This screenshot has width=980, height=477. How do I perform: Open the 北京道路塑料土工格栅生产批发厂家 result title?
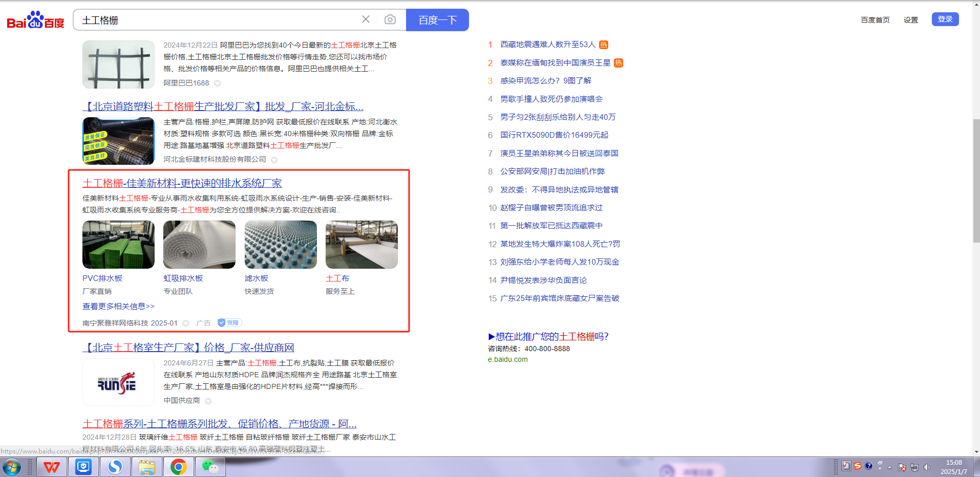tap(223, 106)
